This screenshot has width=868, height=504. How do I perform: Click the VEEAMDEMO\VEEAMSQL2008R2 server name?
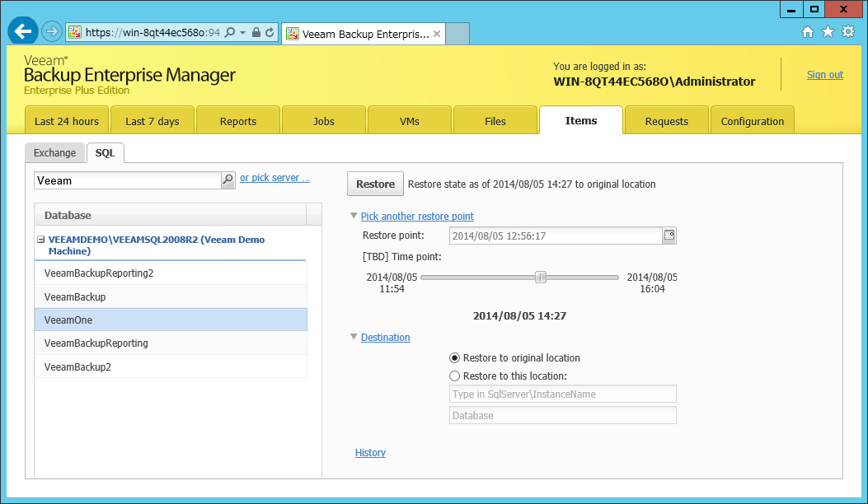coord(157,245)
